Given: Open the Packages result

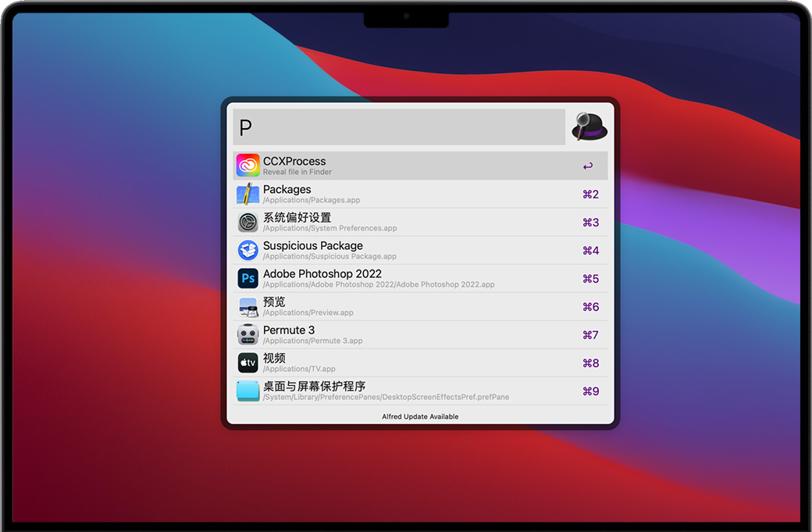Looking at the screenshot, I should [420, 195].
